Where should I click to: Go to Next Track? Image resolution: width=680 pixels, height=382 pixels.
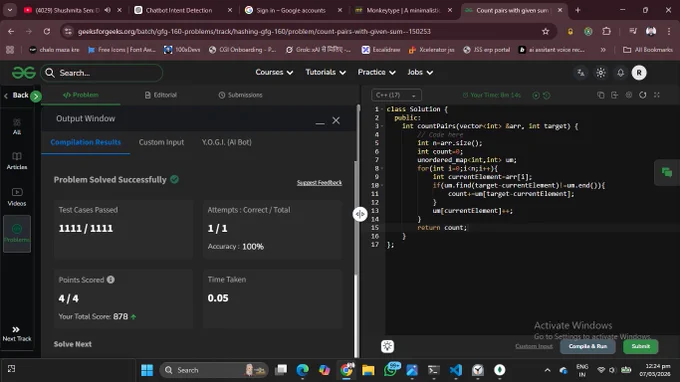pos(16,334)
